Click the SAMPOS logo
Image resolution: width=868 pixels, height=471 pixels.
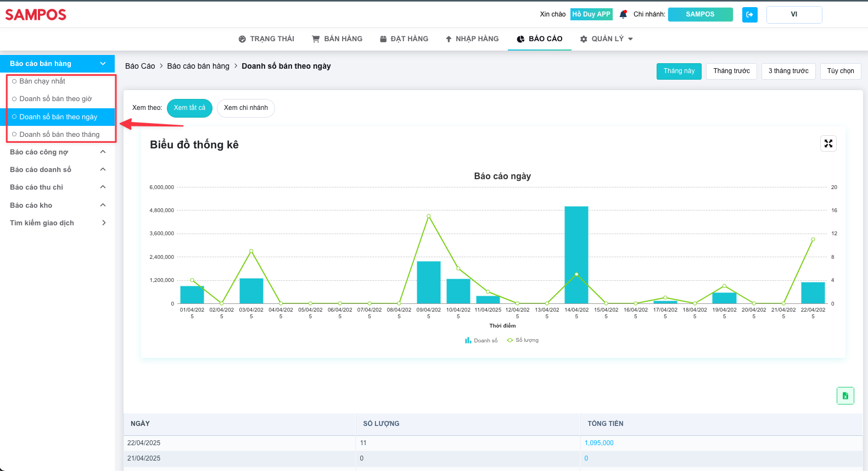click(x=36, y=15)
